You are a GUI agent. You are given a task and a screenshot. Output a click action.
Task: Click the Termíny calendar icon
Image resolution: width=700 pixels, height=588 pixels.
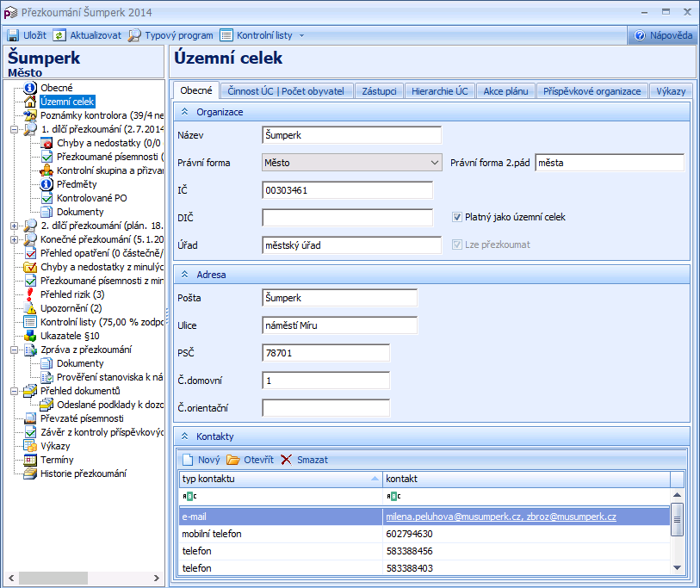(x=30, y=460)
